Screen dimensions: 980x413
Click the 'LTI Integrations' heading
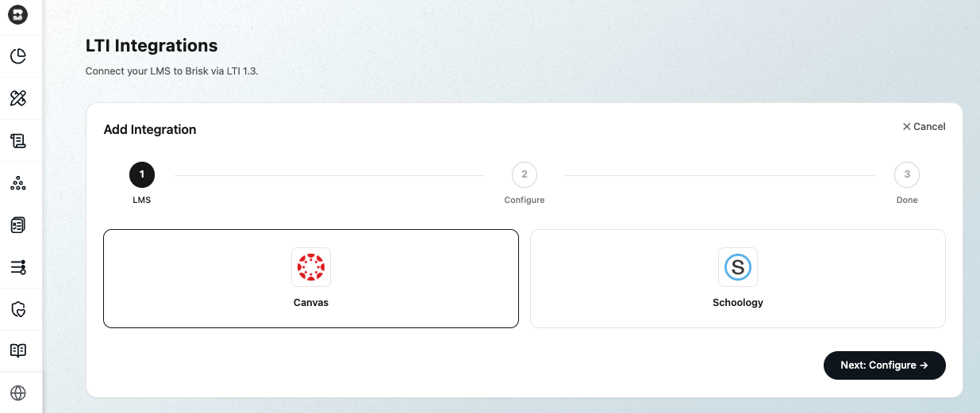(x=152, y=46)
